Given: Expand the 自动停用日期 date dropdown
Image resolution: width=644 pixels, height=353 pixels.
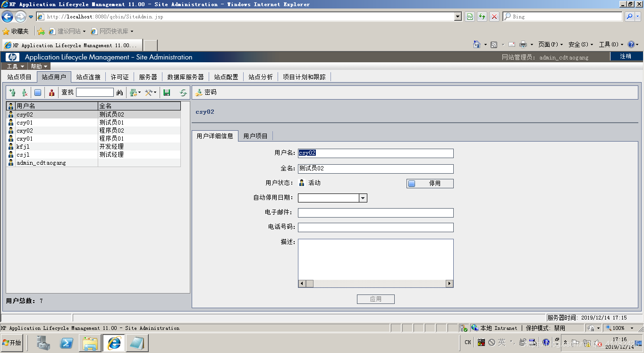Looking at the screenshot, I should click(363, 198).
